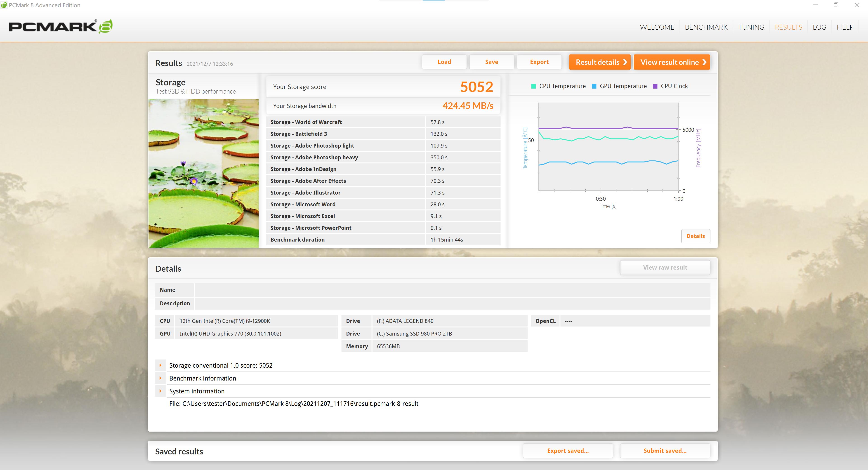Viewport: 868px width, 470px height.
Task: Expand Storage conventional 1.0 score section
Action: click(x=160, y=365)
